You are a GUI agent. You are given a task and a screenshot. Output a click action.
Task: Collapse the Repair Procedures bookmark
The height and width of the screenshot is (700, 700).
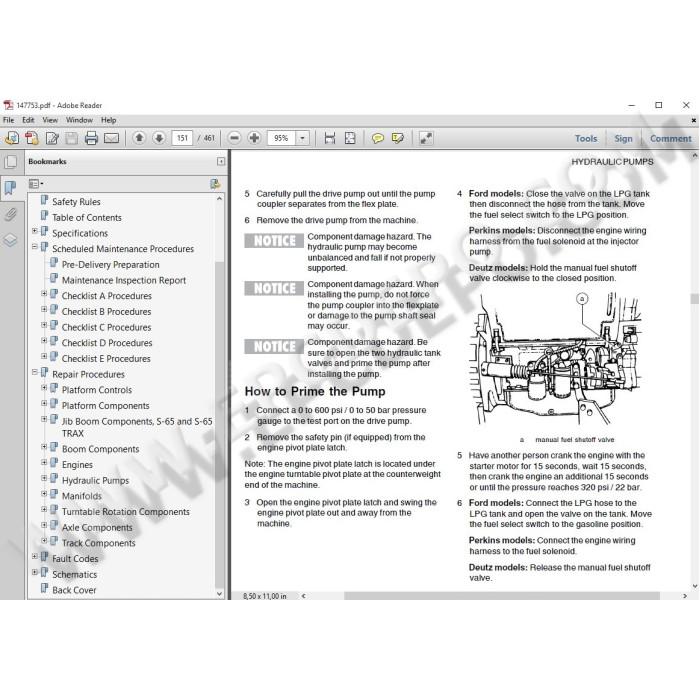tap(35, 372)
